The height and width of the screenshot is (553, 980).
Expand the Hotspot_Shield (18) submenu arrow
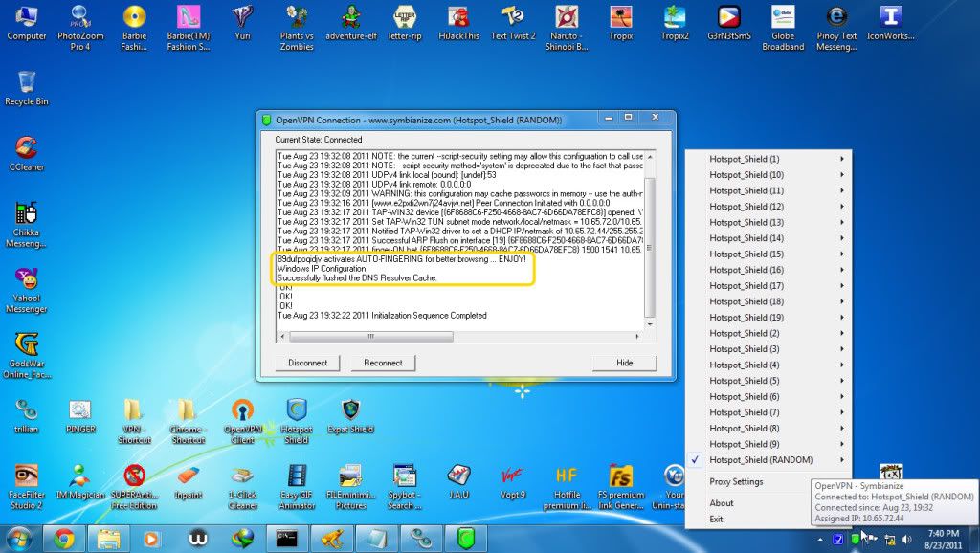(x=842, y=301)
